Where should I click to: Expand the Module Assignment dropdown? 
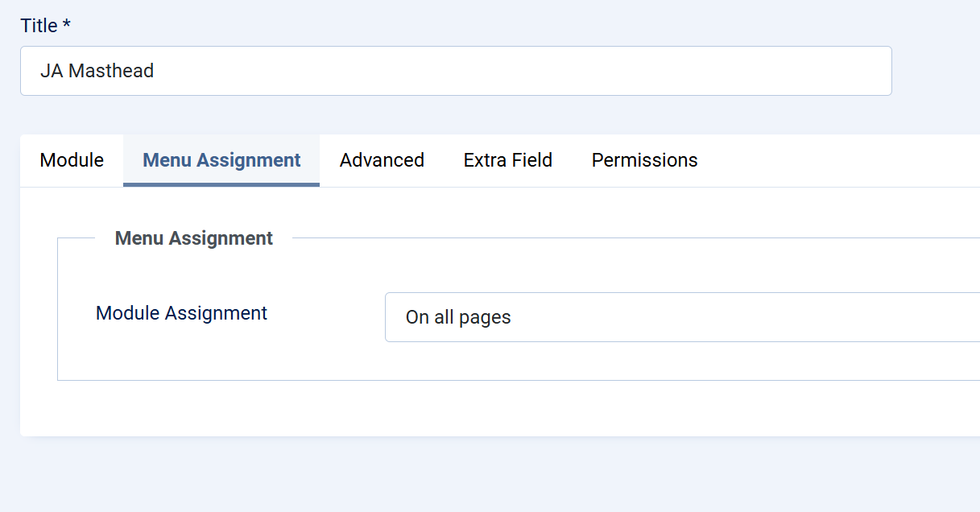[x=681, y=317]
